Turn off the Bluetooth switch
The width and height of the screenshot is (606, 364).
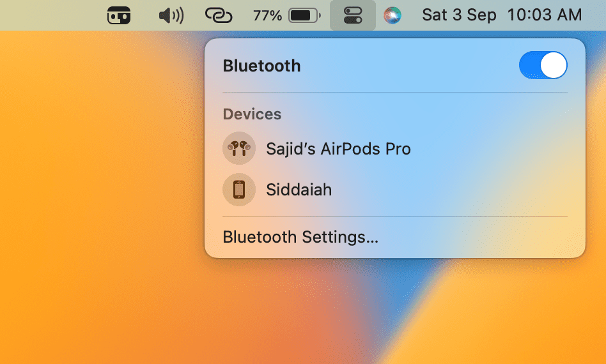pos(543,66)
